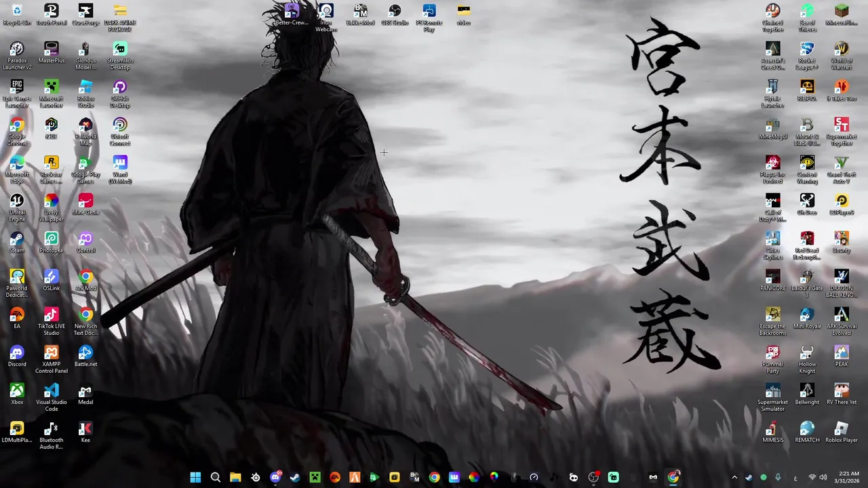Screen dimensions: 868x488
Task: Select the OSLink desktop shortcut
Action: 52,280
